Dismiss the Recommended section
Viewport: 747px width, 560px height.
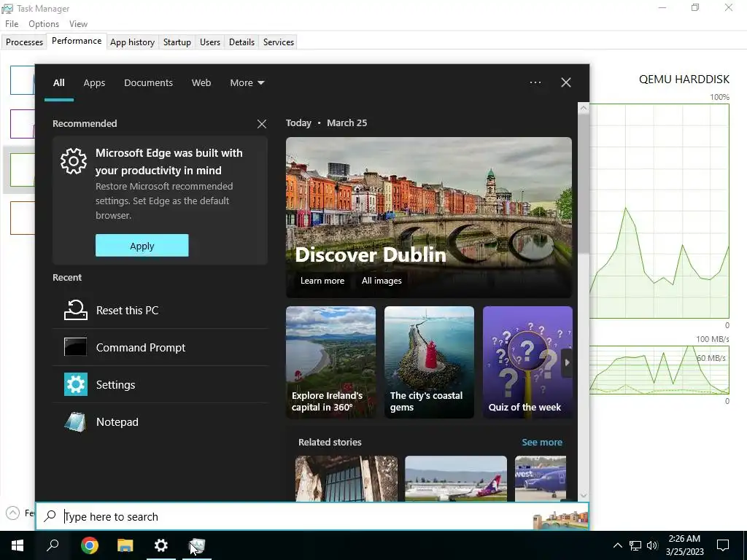click(x=262, y=124)
